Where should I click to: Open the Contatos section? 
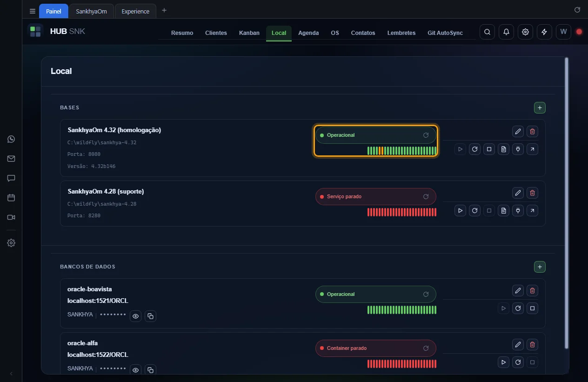coord(363,33)
